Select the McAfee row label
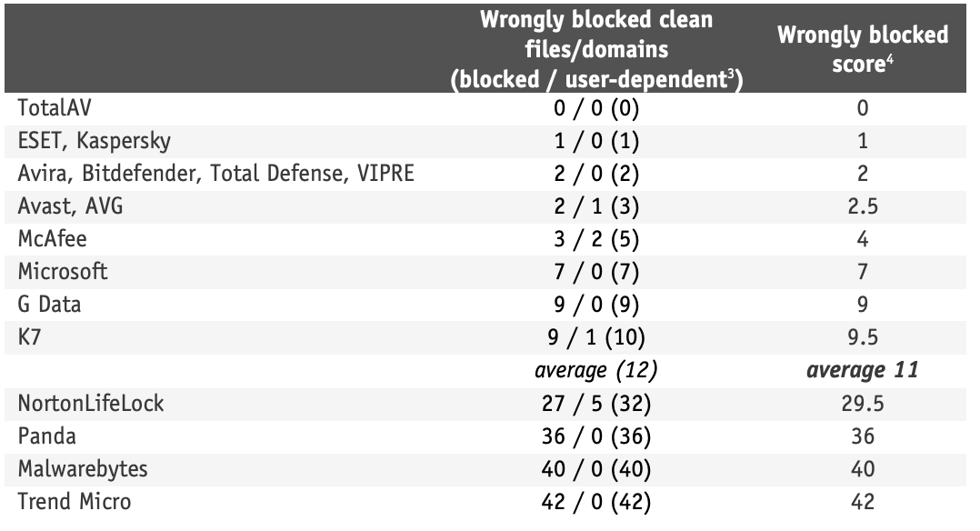 (54, 239)
